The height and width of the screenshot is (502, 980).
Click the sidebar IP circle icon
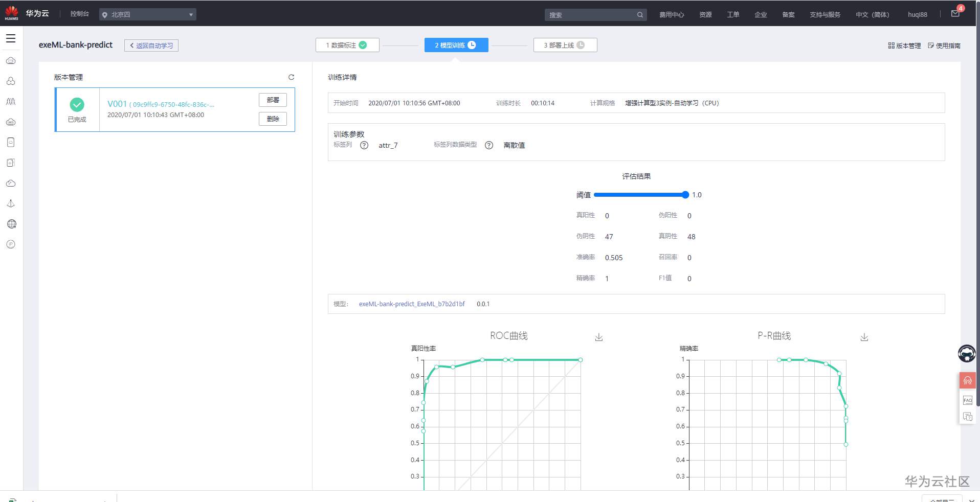(x=11, y=244)
